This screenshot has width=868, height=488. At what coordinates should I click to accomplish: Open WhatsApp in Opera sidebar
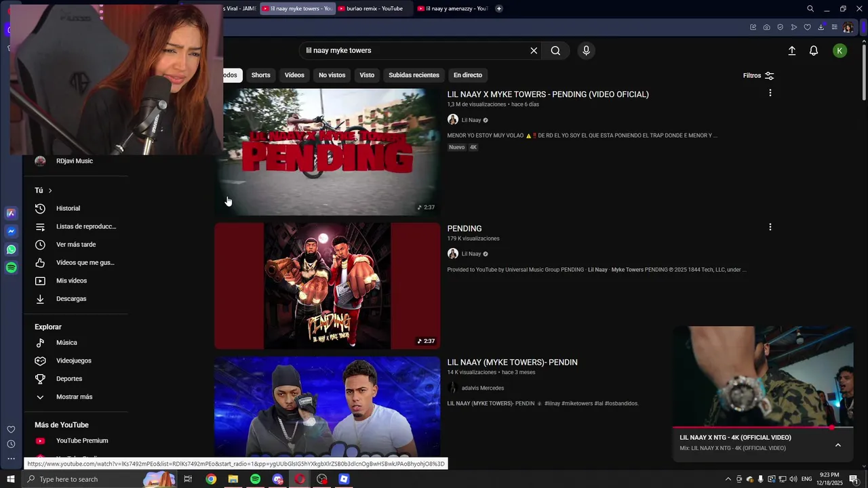point(11,249)
